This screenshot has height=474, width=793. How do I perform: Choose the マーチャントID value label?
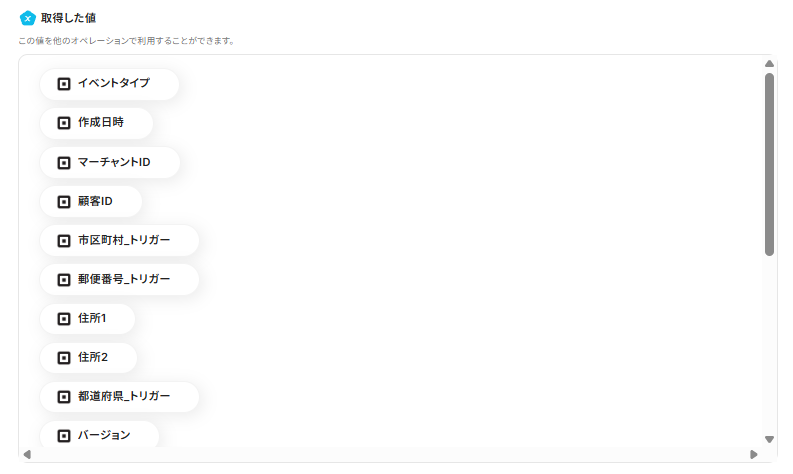click(x=114, y=162)
